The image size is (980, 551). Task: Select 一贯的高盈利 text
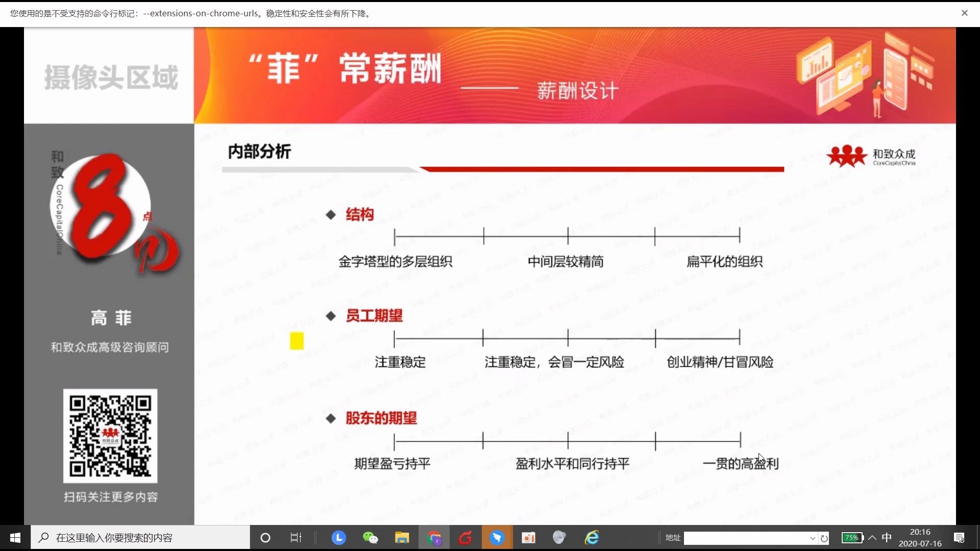(741, 464)
